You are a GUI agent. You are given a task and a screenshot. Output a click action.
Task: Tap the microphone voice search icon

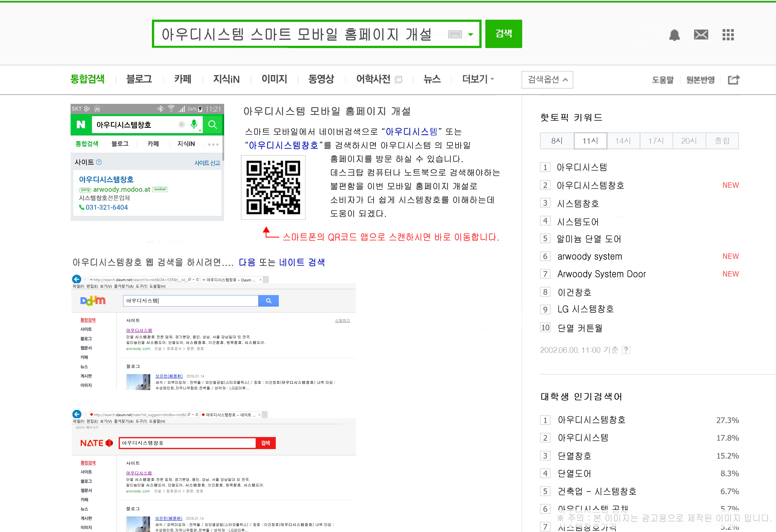(x=194, y=124)
